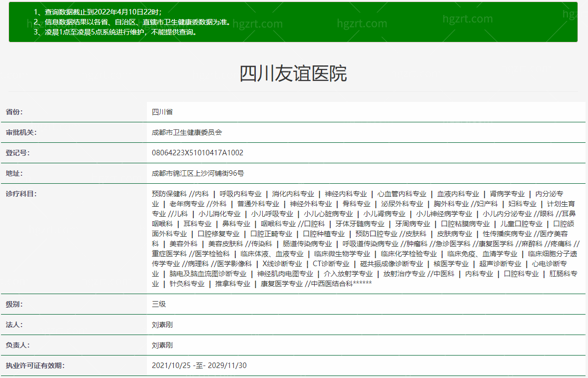
Task: Select the 省份 label
Action: (x=14, y=112)
